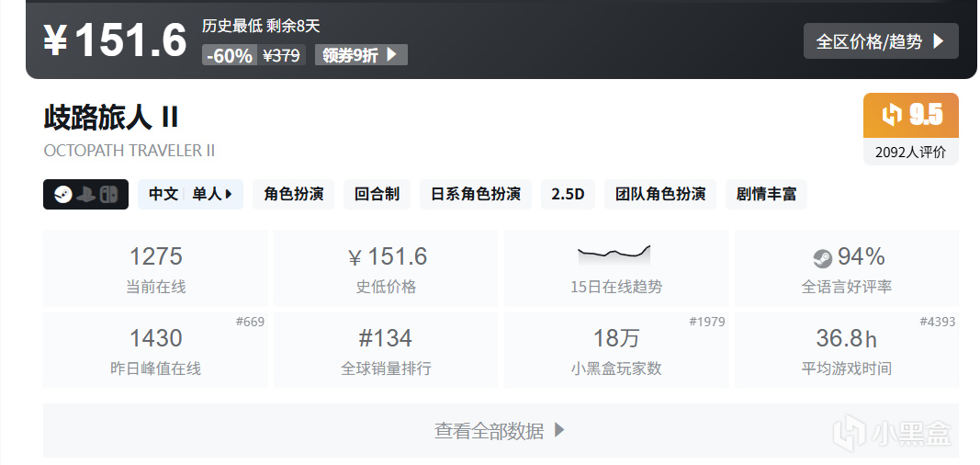Image resolution: width=980 pixels, height=465 pixels.
Task: Click the Heybox logo in score badge
Action: (x=891, y=115)
